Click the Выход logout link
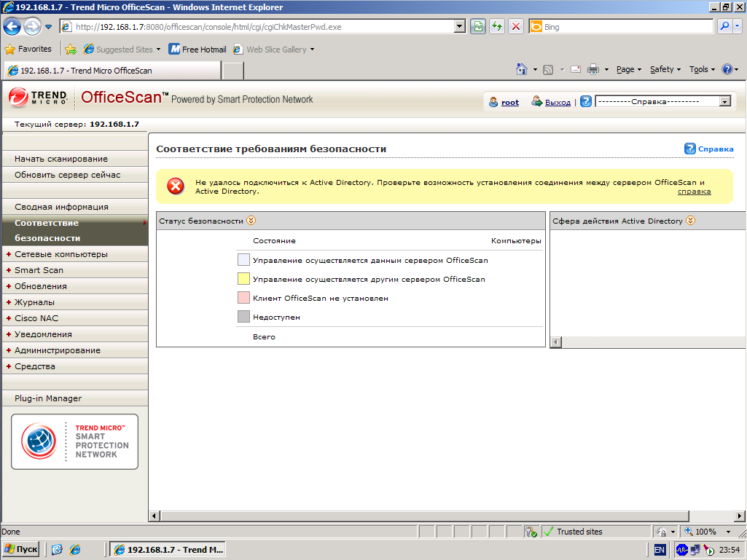The image size is (747, 560). [x=558, y=102]
